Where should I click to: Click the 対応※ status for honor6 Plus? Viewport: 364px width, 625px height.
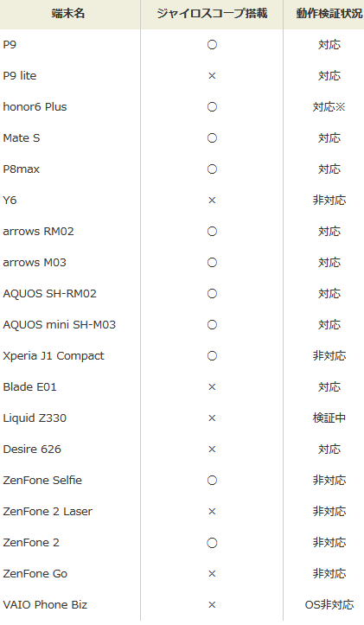pos(329,107)
